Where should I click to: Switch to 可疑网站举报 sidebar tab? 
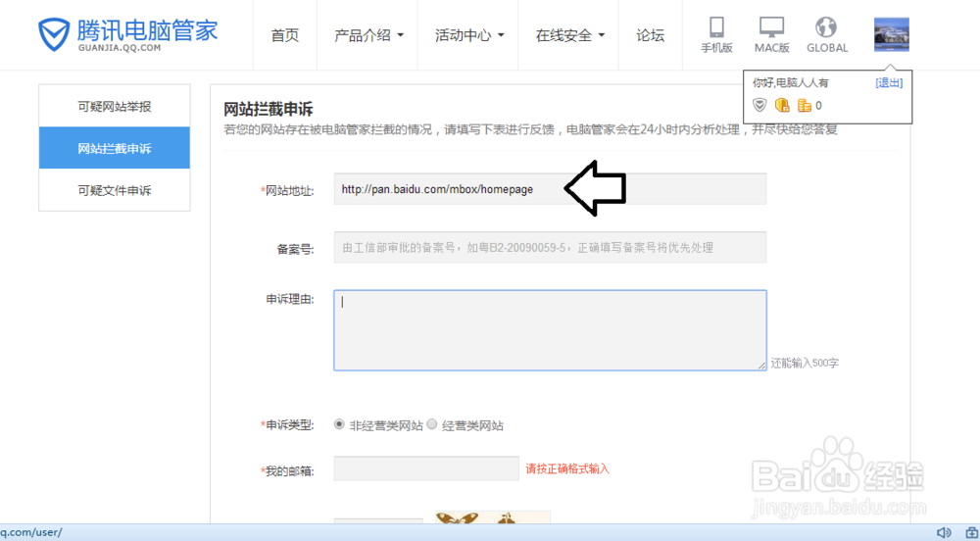point(115,107)
